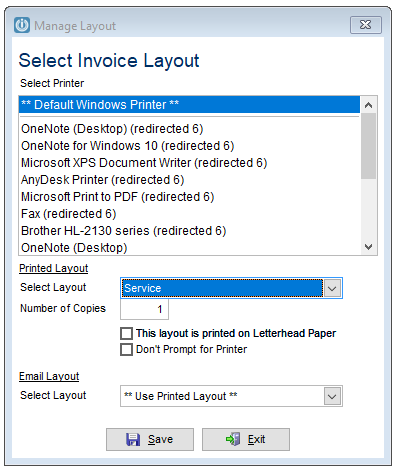396x469 pixels.
Task: Click inside the Number of Copies field
Action: click(144, 309)
